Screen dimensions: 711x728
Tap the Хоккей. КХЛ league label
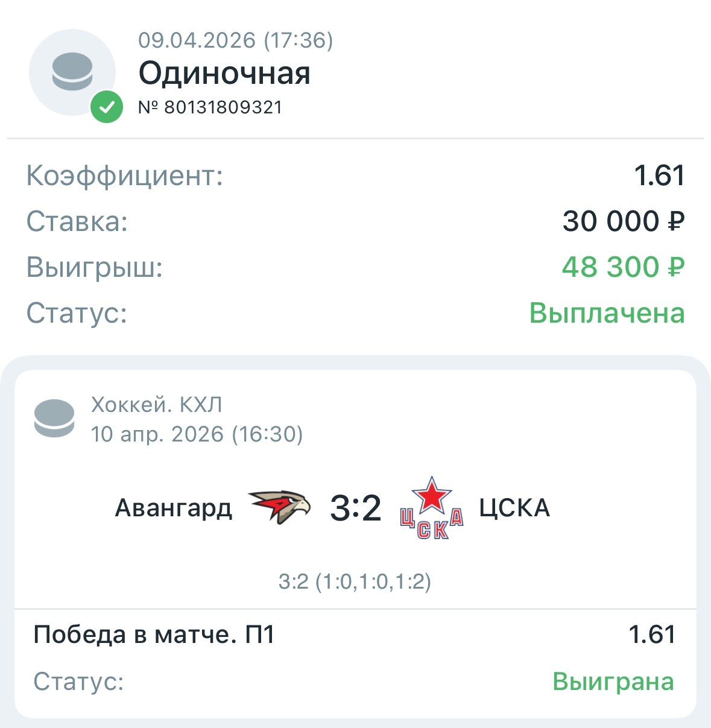[157, 405]
